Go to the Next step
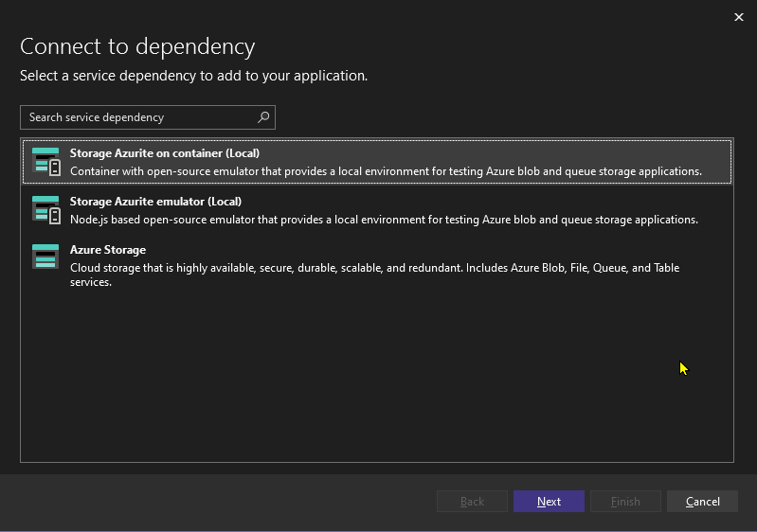 point(549,502)
